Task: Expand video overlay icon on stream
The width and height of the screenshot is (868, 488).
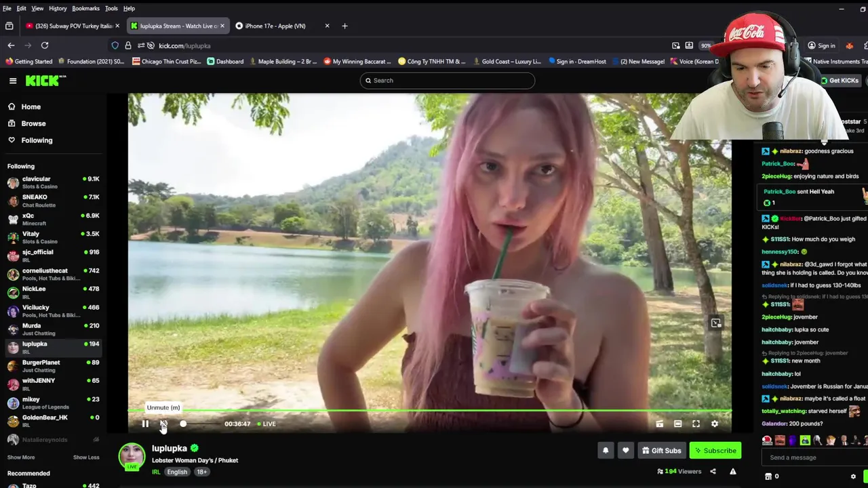Action: [x=716, y=323]
